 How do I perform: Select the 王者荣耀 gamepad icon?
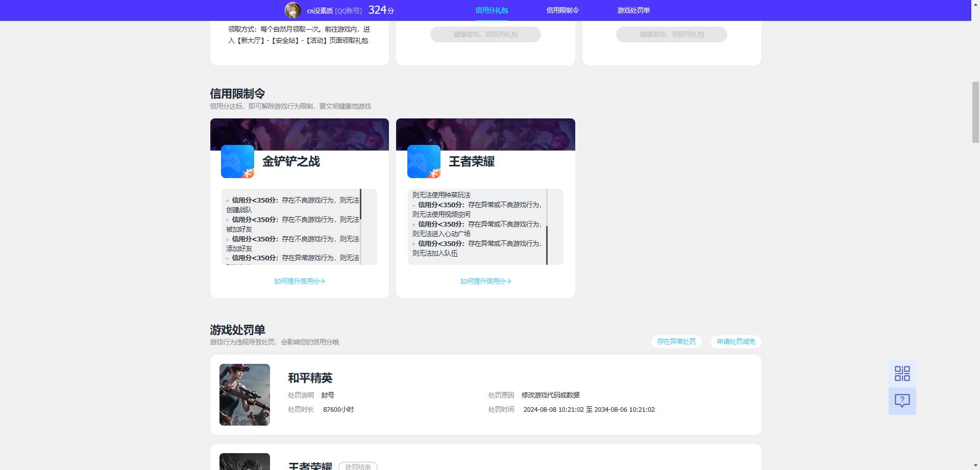click(x=424, y=161)
